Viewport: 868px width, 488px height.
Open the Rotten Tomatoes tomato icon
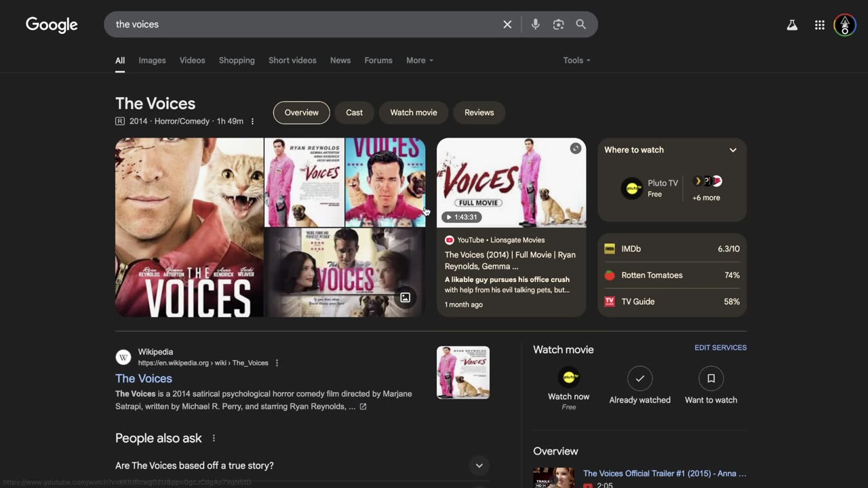(x=610, y=275)
